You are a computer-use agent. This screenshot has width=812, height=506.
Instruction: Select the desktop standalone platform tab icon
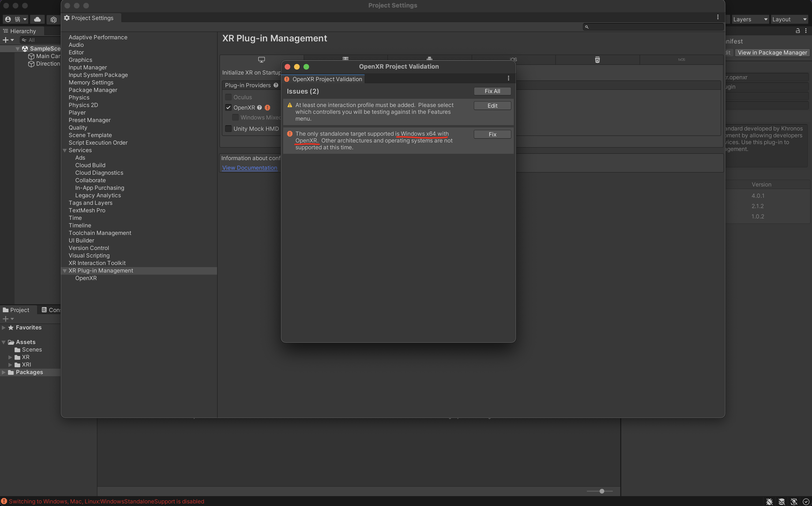coord(261,59)
